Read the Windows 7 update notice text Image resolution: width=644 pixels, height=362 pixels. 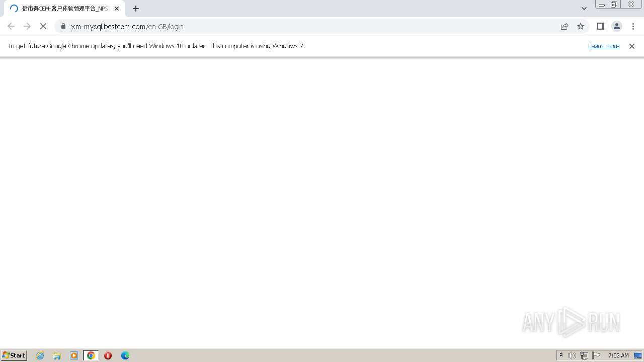156,46
